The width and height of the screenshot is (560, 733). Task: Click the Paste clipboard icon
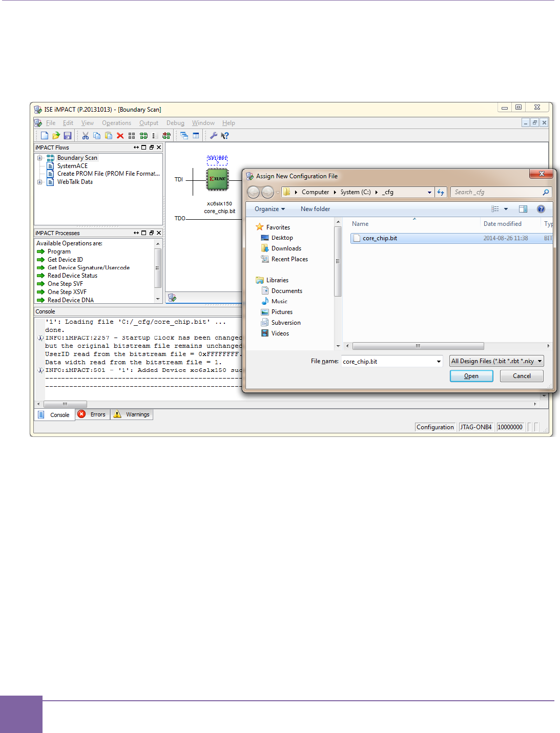click(x=109, y=136)
